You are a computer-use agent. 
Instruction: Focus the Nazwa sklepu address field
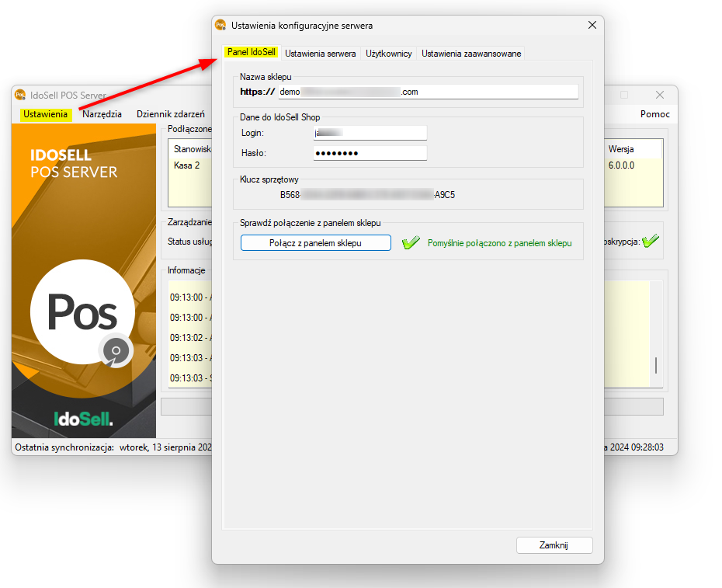[429, 92]
